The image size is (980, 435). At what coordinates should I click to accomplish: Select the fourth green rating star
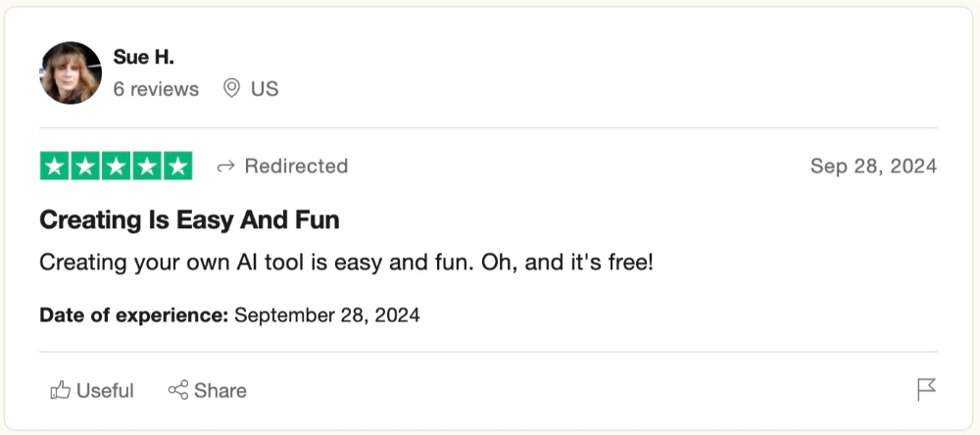pyautogui.click(x=146, y=167)
